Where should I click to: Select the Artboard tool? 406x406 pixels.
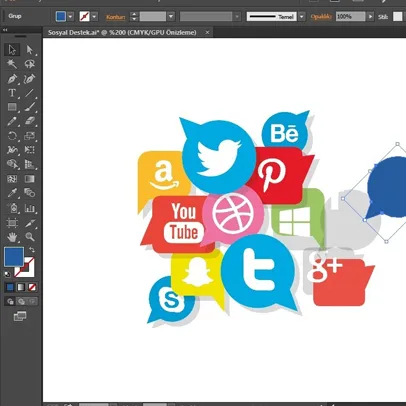tap(12, 223)
